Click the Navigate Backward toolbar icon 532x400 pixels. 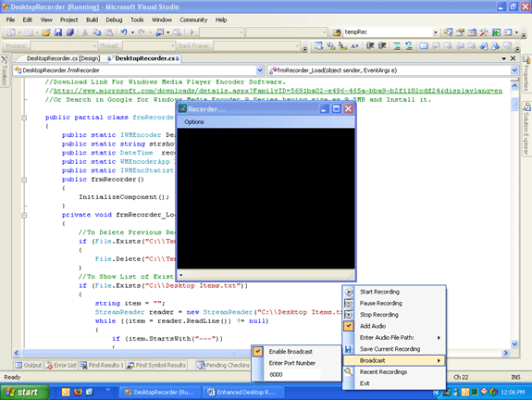click(x=160, y=32)
